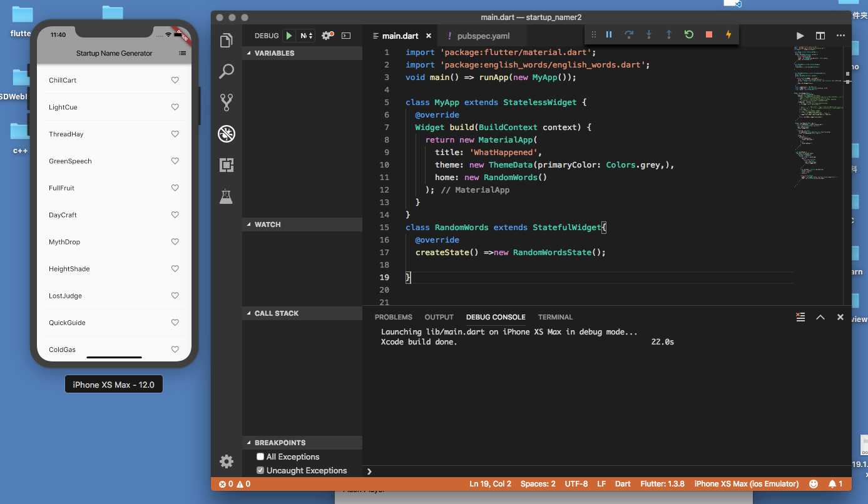
Task: Switch to the pubspec.yaml tab
Action: tap(483, 36)
